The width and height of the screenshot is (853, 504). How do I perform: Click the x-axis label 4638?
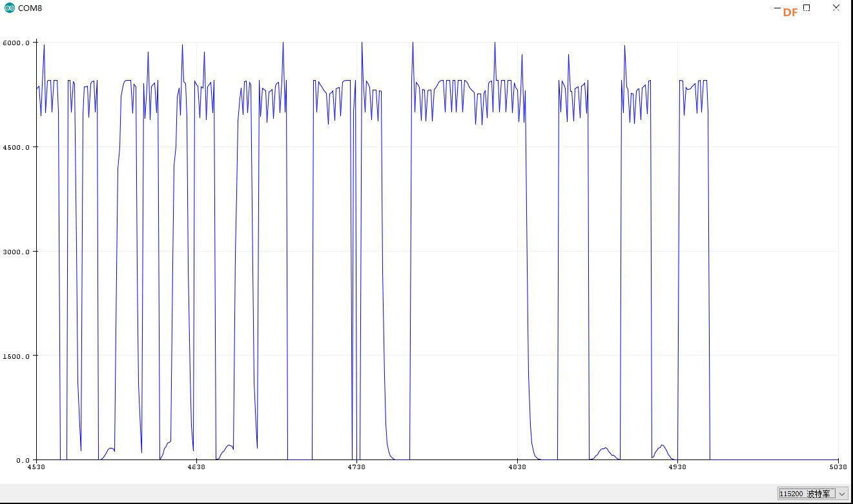click(196, 467)
